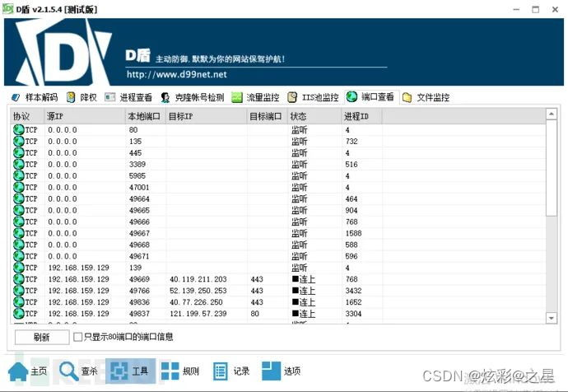This screenshot has height=392, width=568.
Task: Open the 记录 logs section
Action: tap(231, 371)
